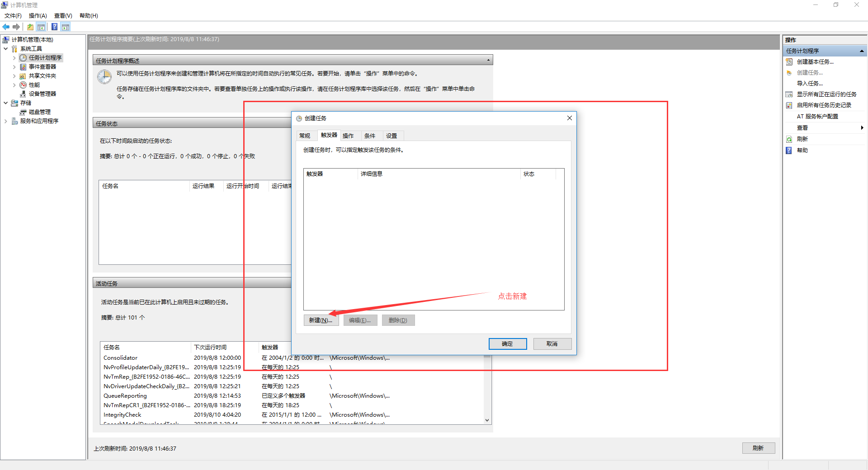Viewport: 868px width, 470px height.
Task: Select the 系统工具 tools icon in tree
Action: 14,49
